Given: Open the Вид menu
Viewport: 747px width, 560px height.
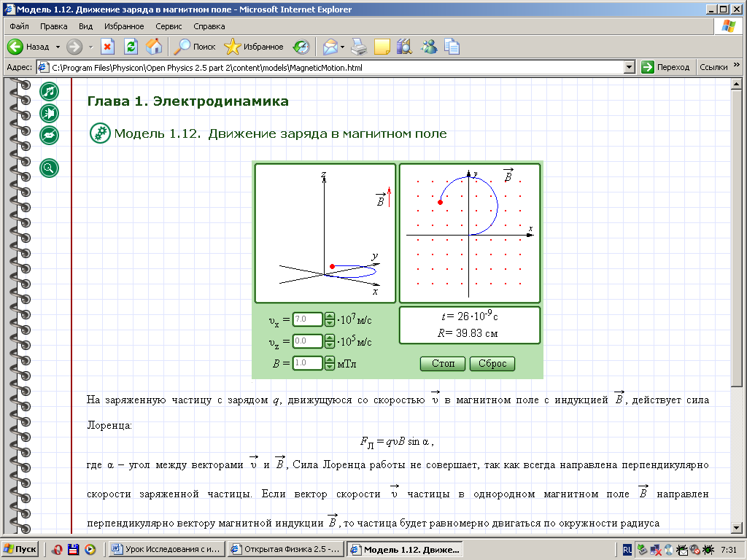Looking at the screenshot, I should tap(86, 26).
